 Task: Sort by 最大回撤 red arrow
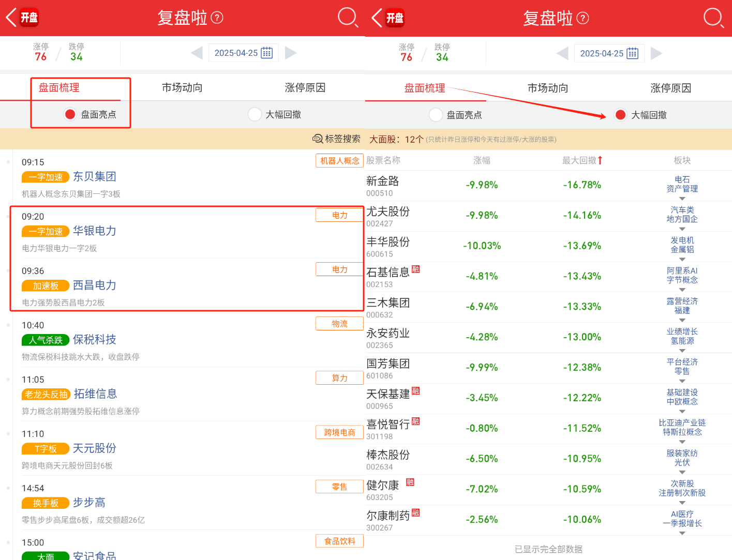600,160
